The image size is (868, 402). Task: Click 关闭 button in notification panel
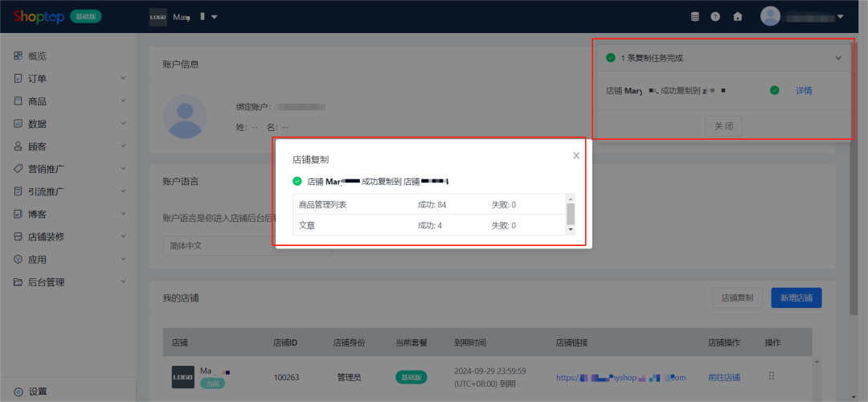tap(723, 126)
